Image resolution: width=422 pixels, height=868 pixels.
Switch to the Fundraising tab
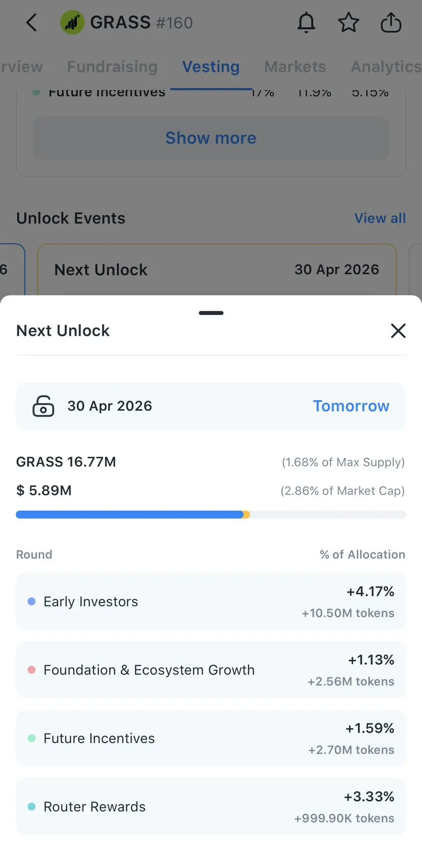coord(112,67)
